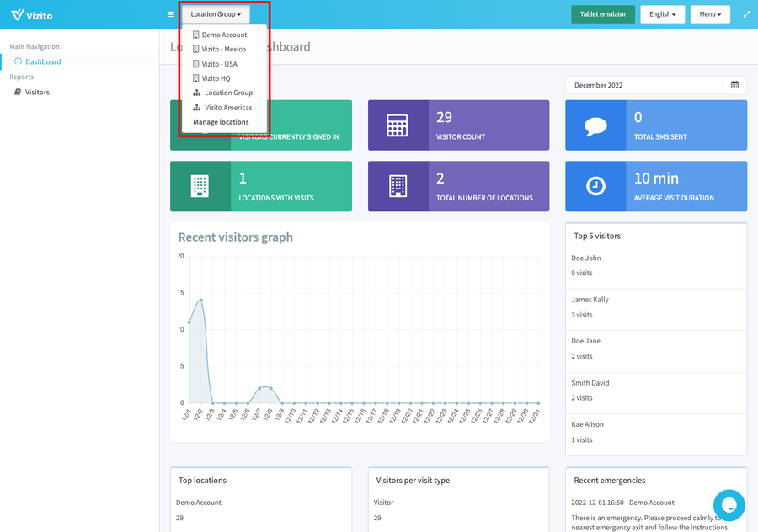Screen dimensions: 758x532
Task: Click the building icon on Total Number of Locations tile
Action: tap(398, 186)
